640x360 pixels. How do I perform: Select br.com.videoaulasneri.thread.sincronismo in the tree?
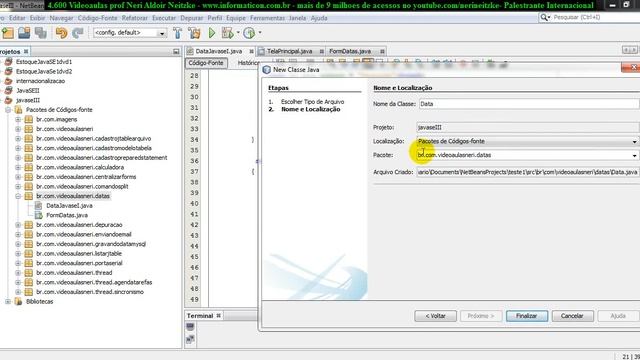(90, 292)
